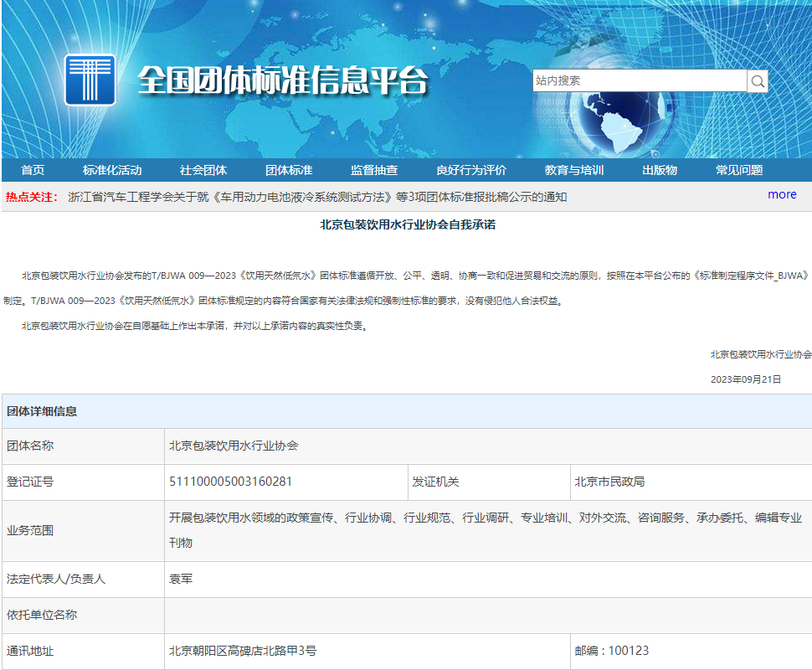Click registration number 511100005003160281
This screenshot has width=812, height=670.
(x=230, y=482)
